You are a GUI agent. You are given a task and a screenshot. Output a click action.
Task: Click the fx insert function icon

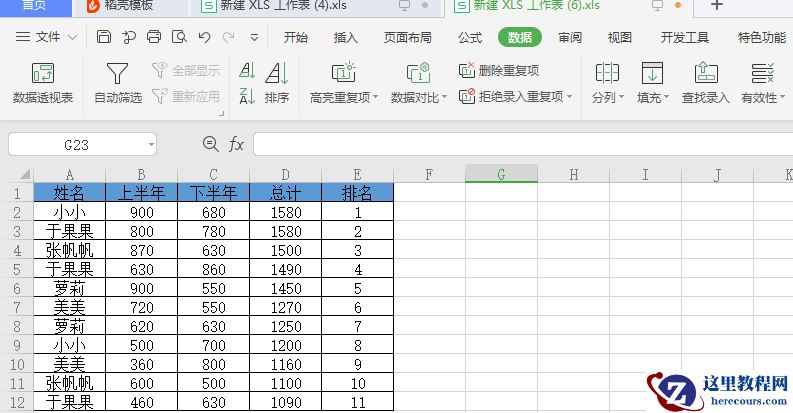[x=236, y=145]
